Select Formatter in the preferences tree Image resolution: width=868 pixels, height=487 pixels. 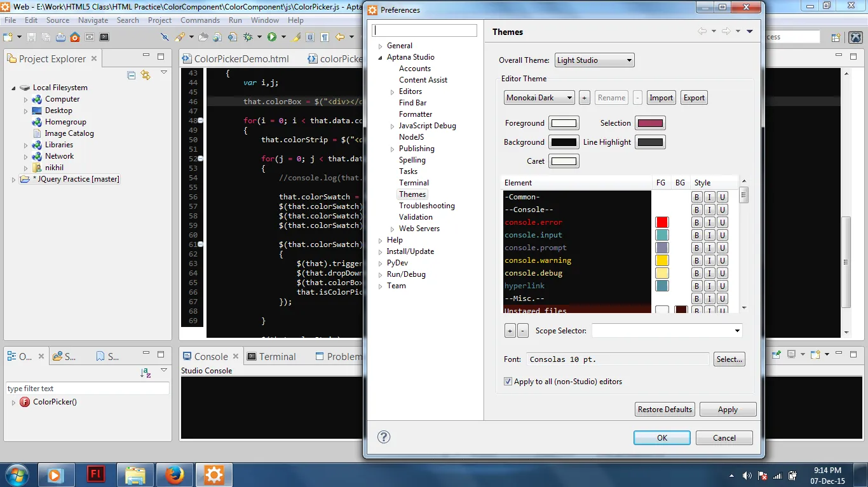(415, 114)
